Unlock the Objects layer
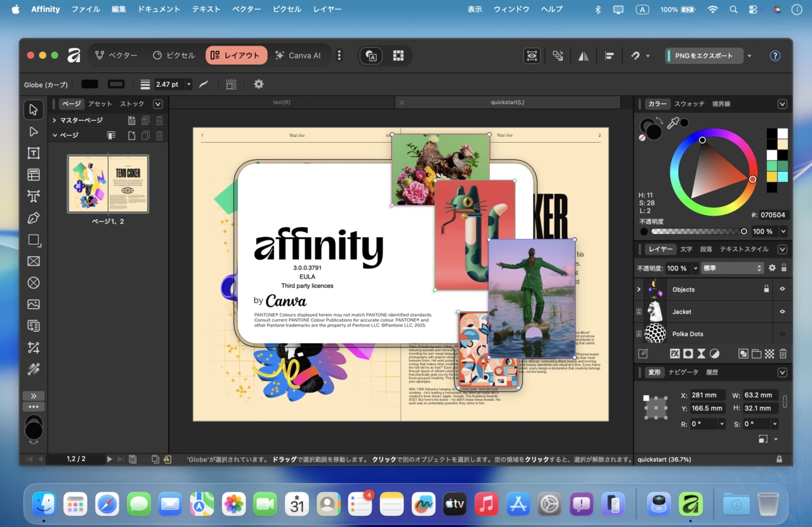The height and width of the screenshot is (527, 812). (x=766, y=289)
